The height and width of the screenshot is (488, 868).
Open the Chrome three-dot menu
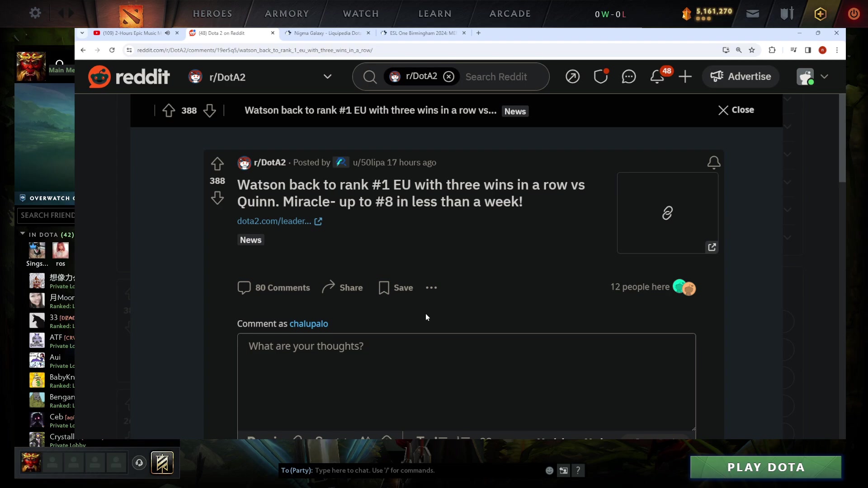point(837,50)
